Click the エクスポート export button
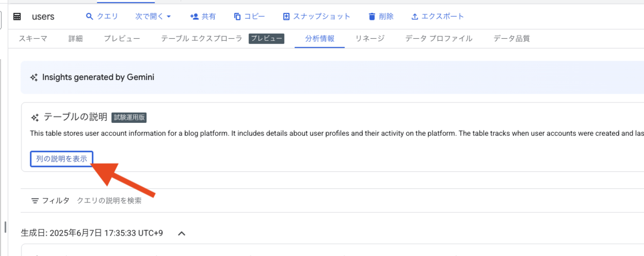The width and height of the screenshot is (644, 256). tap(437, 17)
